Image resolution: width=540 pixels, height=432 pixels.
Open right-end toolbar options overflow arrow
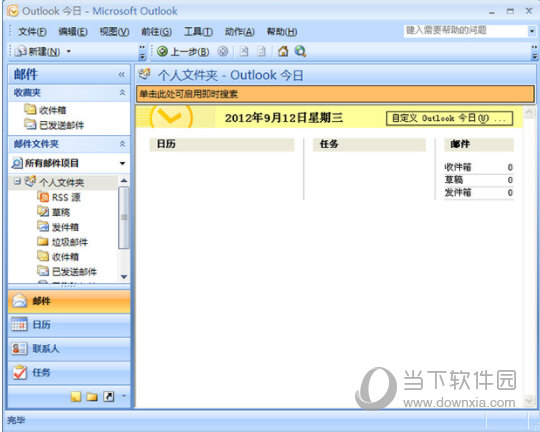coord(534,52)
